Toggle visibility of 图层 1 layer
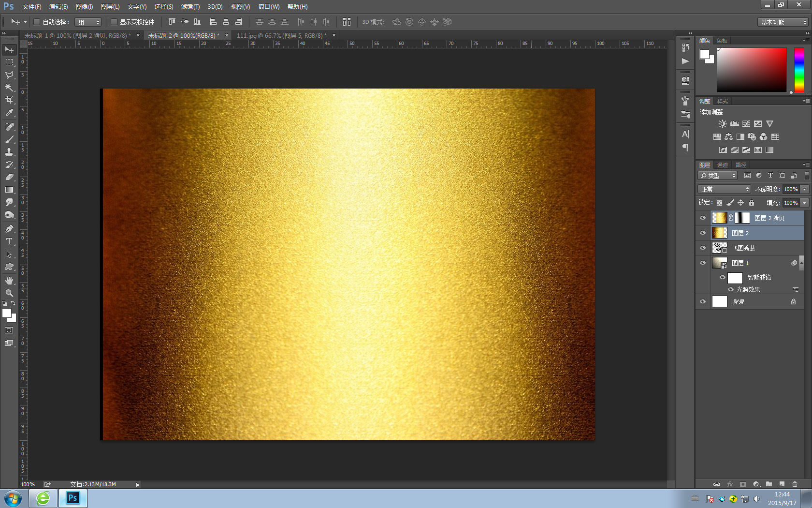Image resolution: width=812 pixels, height=508 pixels. tap(703, 263)
